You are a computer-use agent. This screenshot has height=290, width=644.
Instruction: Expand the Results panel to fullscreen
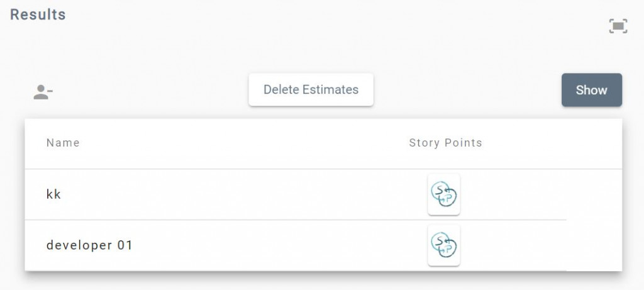point(618,26)
